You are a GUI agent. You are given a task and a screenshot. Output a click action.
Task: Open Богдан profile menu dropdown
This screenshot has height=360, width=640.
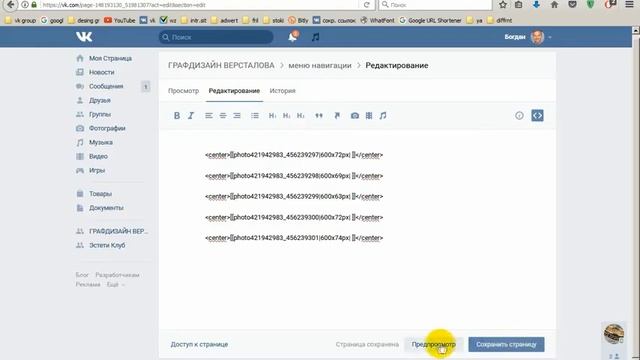(528, 37)
